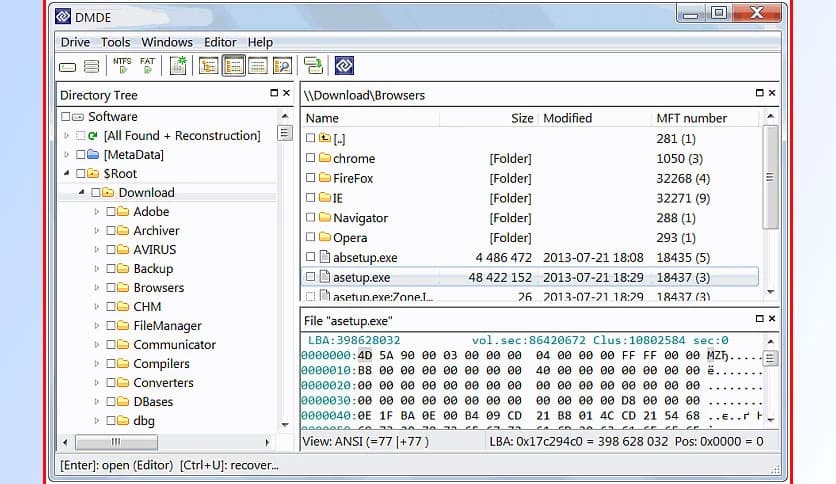Expand the Compilers folder node

point(97,364)
